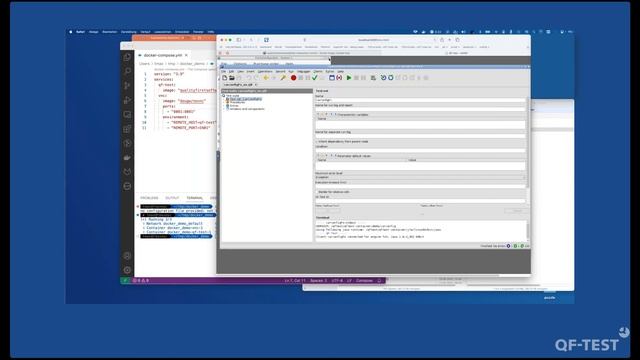Close the docker-compose.yml tab in VS Code
This screenshot has width=640, height=360.
(x=187, y=55)
